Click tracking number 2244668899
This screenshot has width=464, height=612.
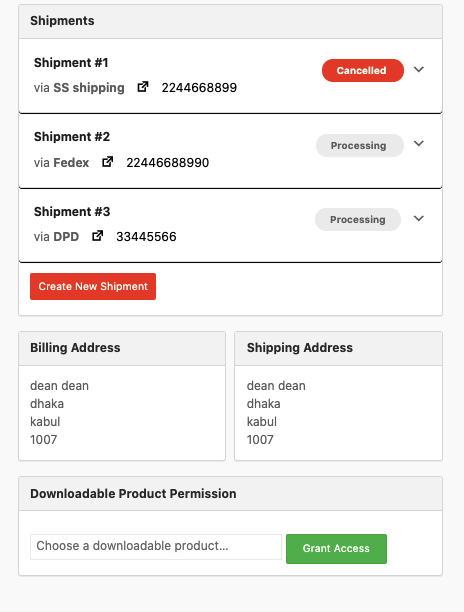(x=199, y=87)
